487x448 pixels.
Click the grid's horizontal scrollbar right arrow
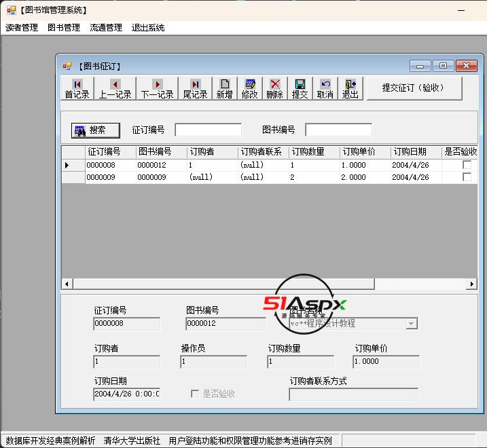tap(472, 284)
